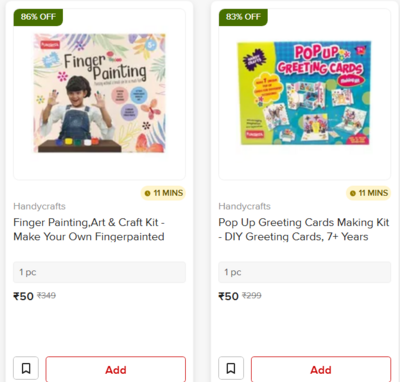Click the 11 MINS badge on Finger Painting
Viewport: 400px width, 382px height.
(x=163, y=193)
